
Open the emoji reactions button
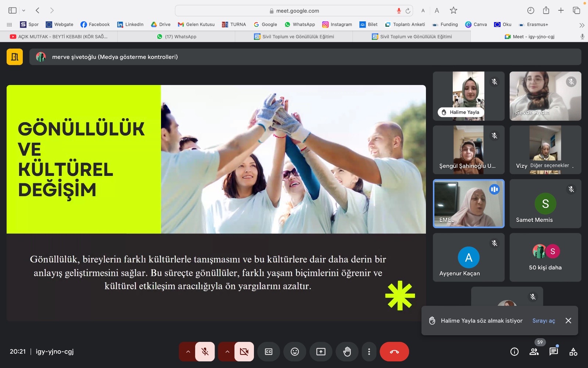[x=295, y=352]
